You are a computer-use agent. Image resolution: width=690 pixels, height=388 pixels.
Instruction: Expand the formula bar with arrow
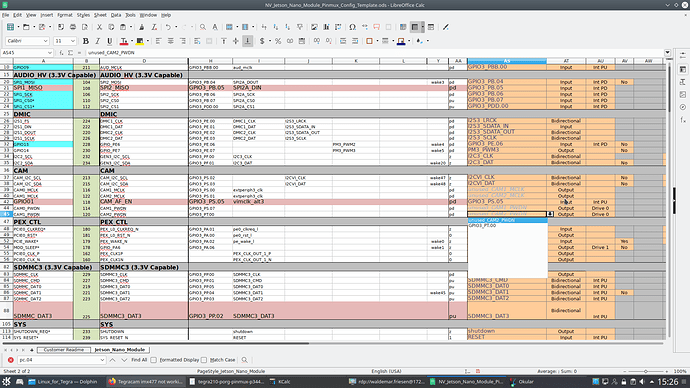668,53
